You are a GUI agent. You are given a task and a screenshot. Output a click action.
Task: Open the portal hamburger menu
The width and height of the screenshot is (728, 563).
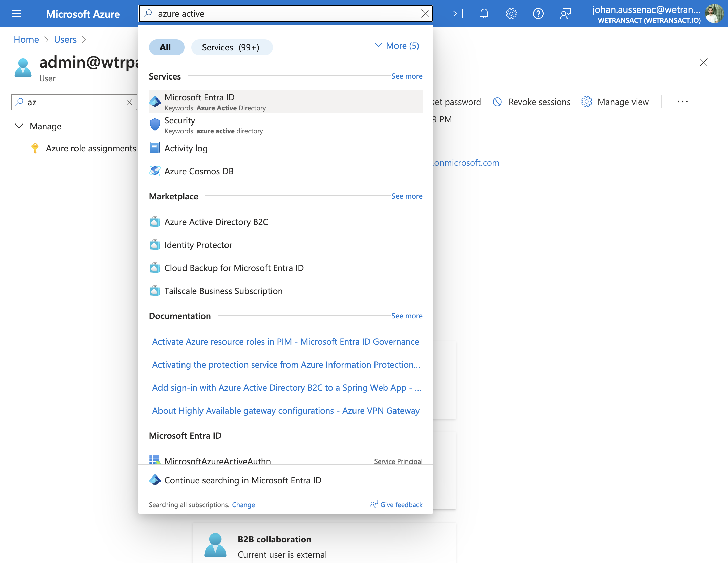[x=16, y=14]
